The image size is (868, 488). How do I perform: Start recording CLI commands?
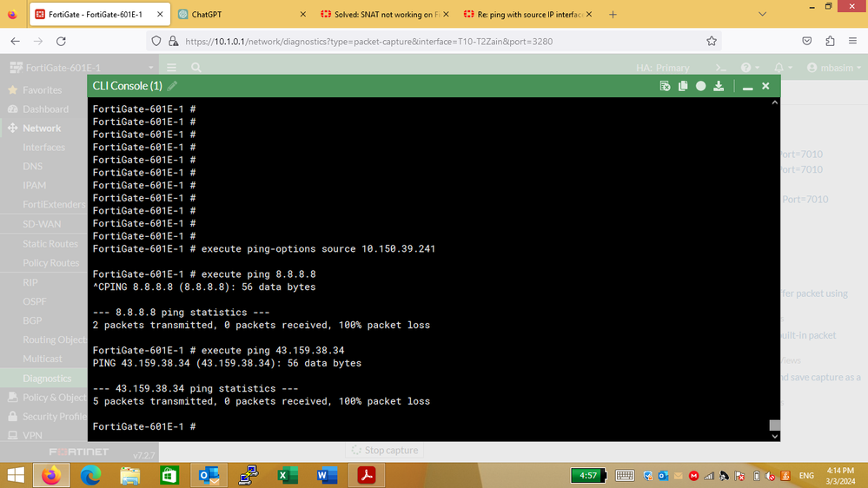(x=701, y=86)
